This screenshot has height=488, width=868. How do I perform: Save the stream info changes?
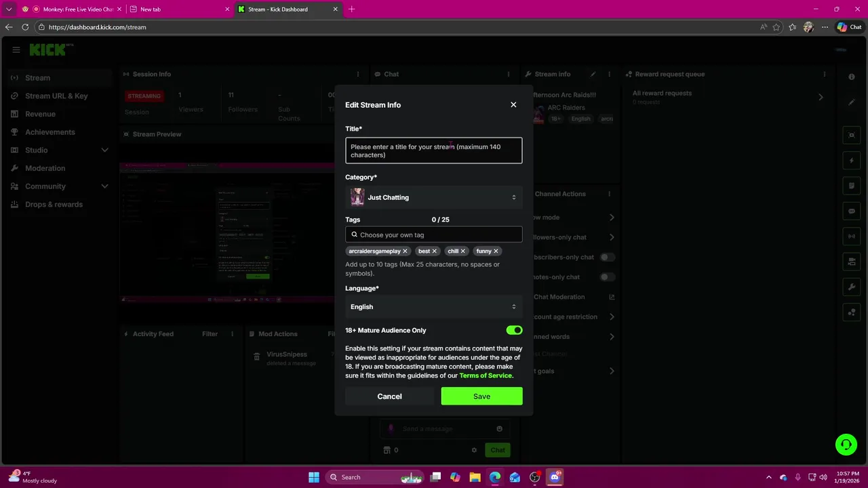click(x=481, y=396)
